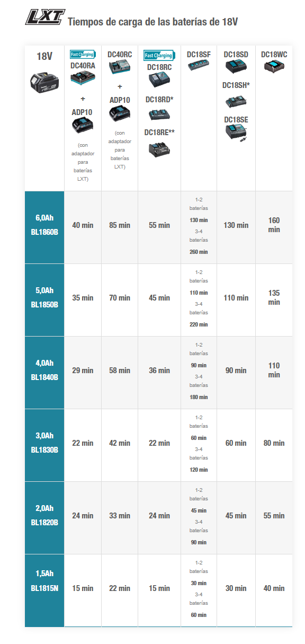Viewport: 305px width, 644px height.
Task: Click Fast Charging badge above DC18RC
Action: point(159,55)
